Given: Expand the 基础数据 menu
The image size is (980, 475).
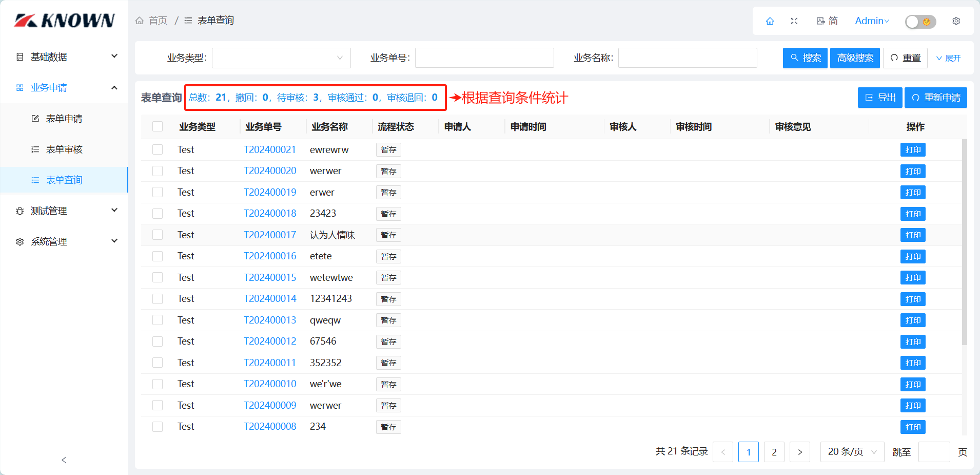Looking at the screenshot, I should tap(114, 56).
